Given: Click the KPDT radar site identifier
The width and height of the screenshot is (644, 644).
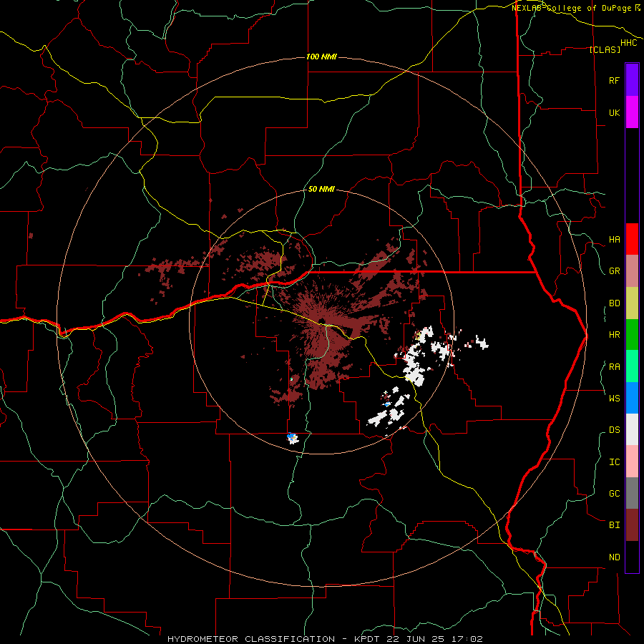Looking at the screenshot, I should (367, 639).
